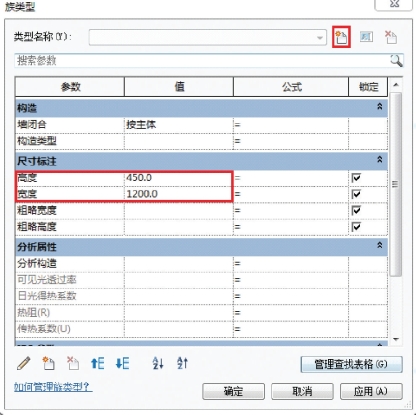Click the new parameter icon at bottom
Image resolution: width=416 pixels, height=415 pixels.
tap(48, 363)
